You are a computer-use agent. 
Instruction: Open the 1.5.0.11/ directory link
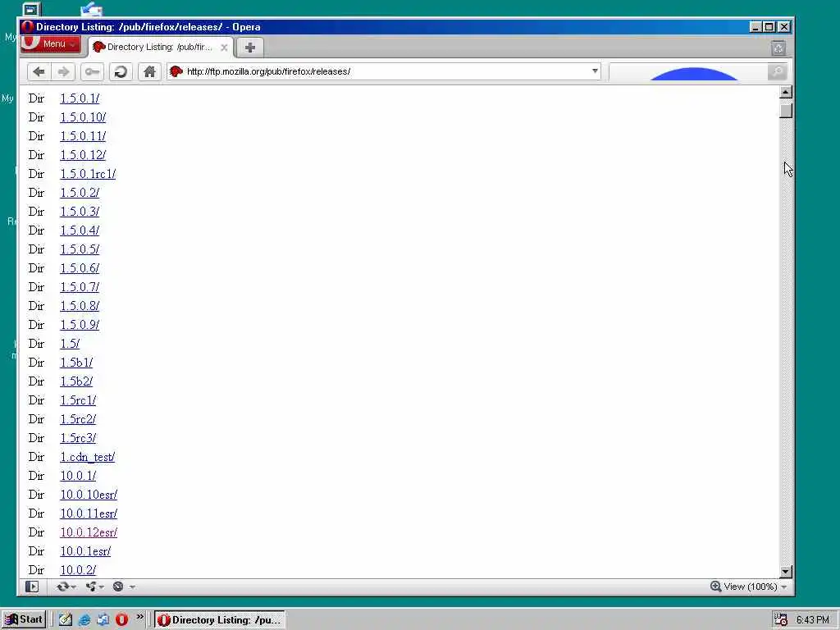(x=83, y=135)
